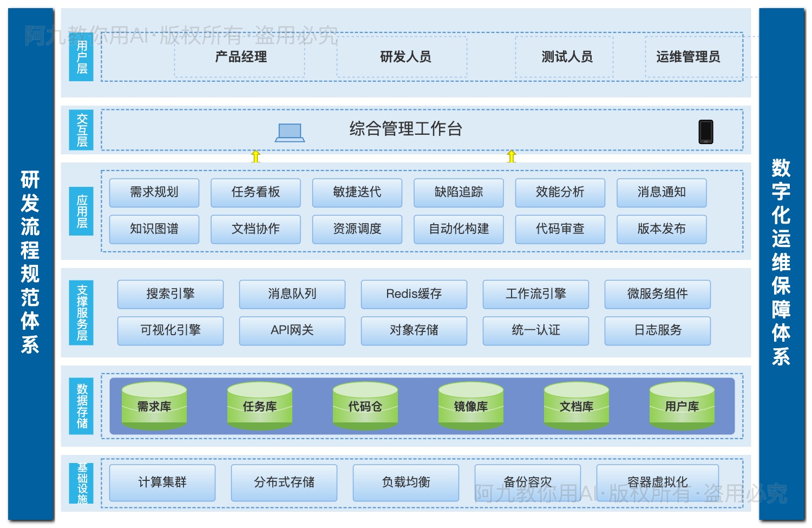Click the 任务库 database icon

tap(260, 406)
